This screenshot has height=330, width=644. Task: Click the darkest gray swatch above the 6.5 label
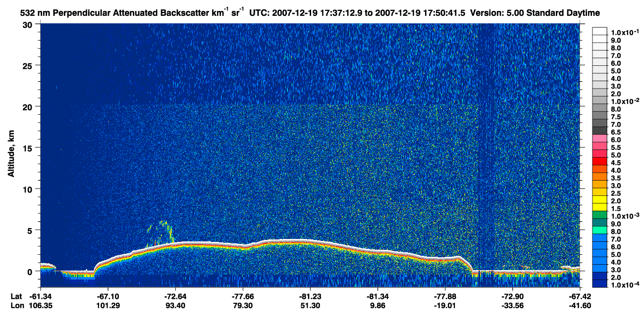[x=599, y=131]
